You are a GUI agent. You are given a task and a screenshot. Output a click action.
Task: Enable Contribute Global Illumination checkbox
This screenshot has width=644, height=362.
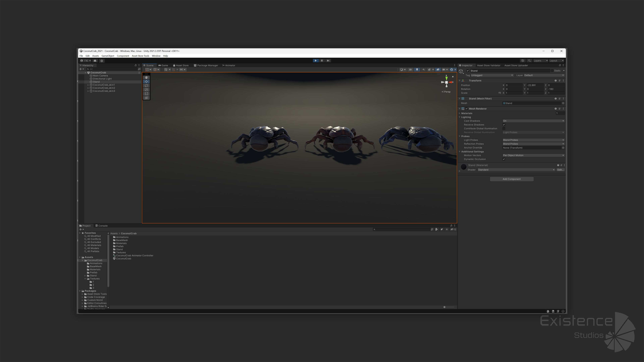504,129
